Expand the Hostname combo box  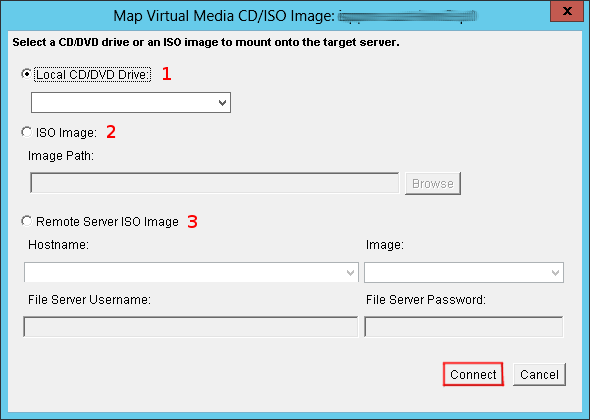click(191, 272)
